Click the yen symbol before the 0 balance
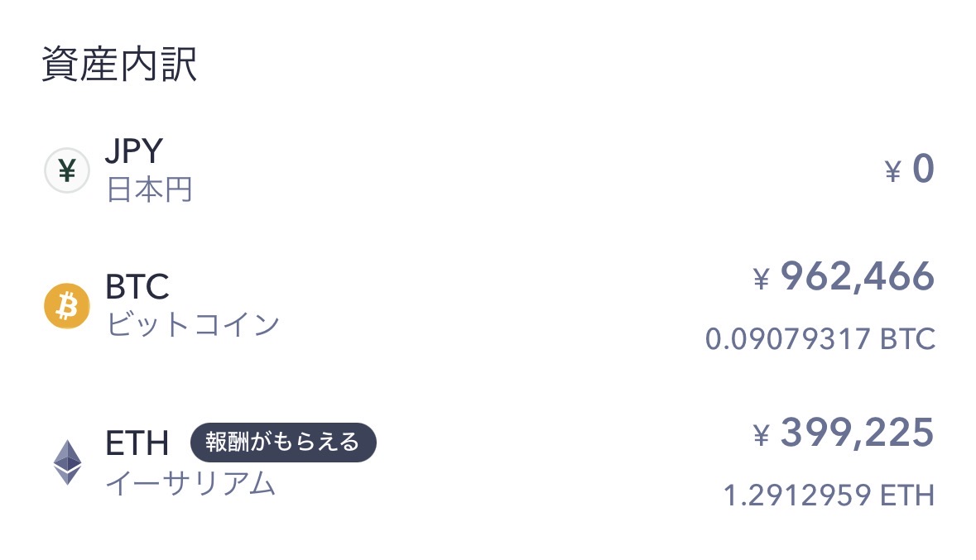Viewport: 976px width, 560px height. tap(892, 172)
